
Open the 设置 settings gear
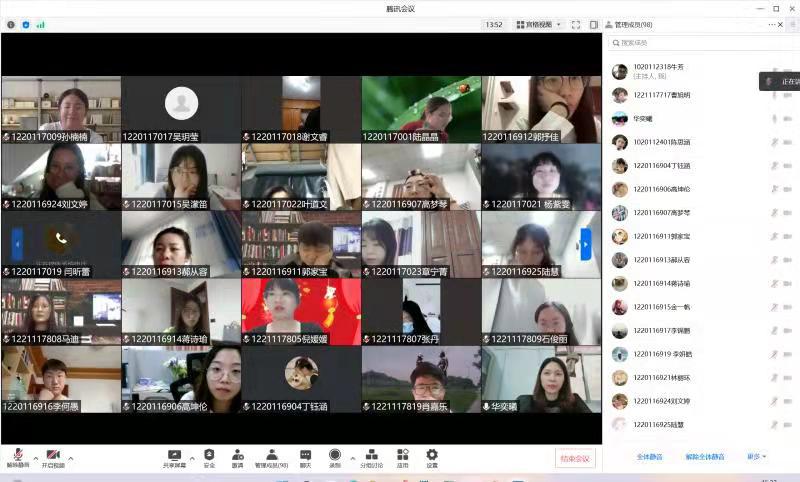[x=432, y=457]
